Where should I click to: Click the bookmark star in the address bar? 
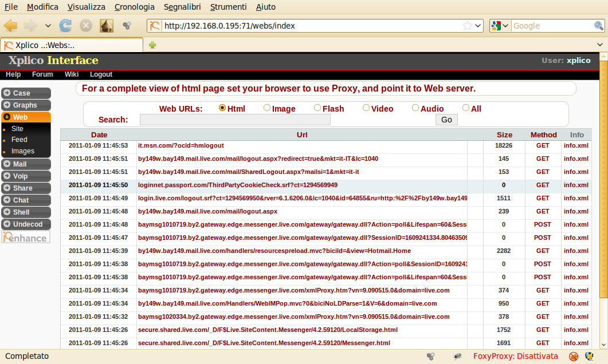[x=468, y=26]
